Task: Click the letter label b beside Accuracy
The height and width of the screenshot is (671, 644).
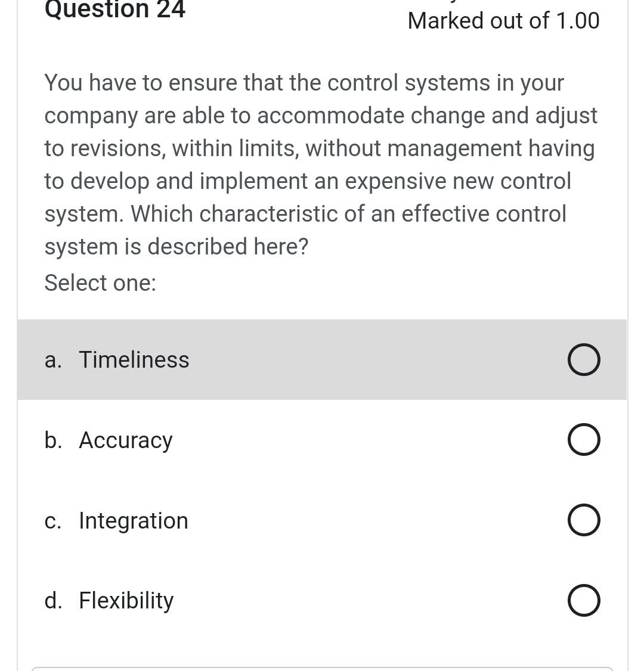Action: 53,439
